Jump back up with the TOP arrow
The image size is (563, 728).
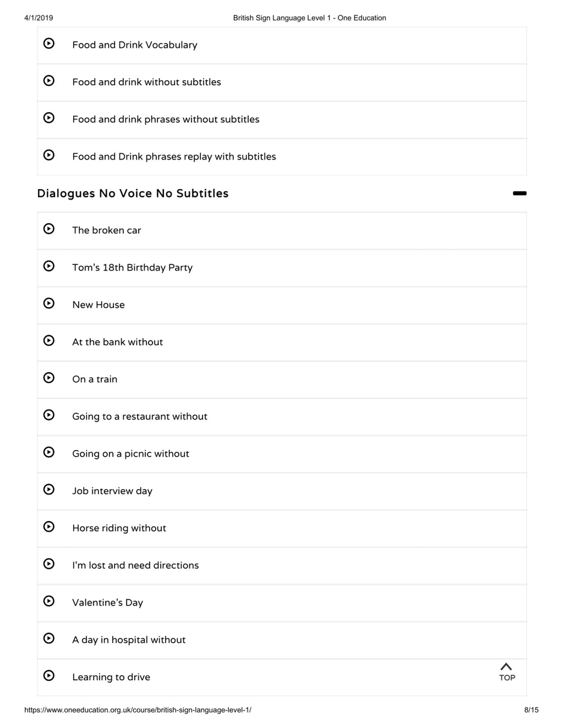[507, 672]
